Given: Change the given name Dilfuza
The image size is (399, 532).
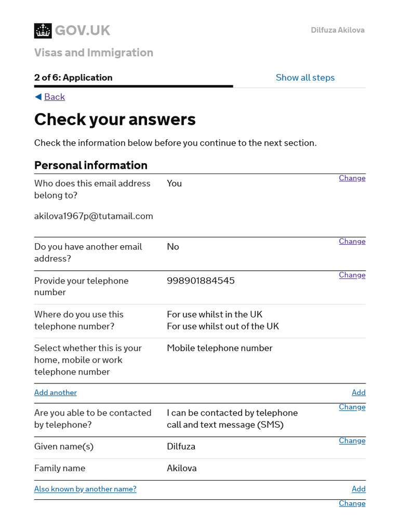Looking at the screenshot, I should (x=352, y=441).
